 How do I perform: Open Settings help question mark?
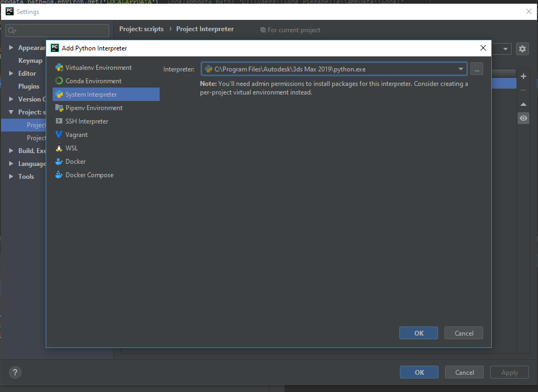[x=15, y=372]
